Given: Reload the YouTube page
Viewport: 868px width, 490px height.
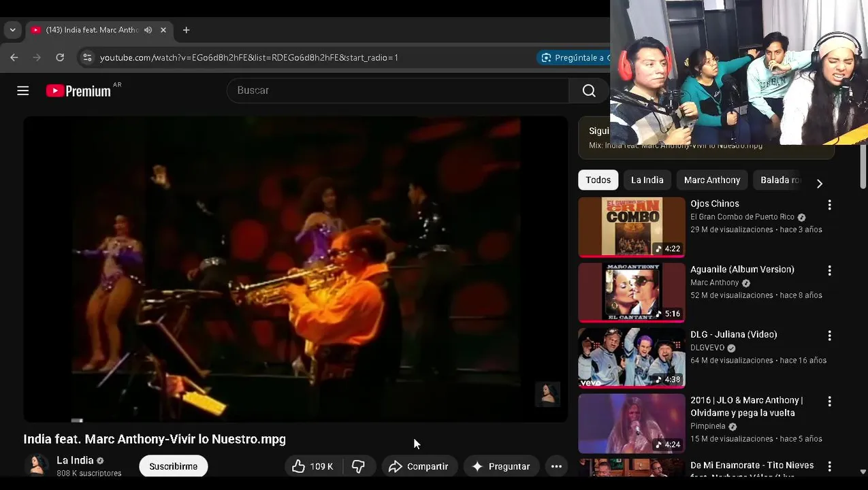Looking at the screenshot, I should point(60,58).
